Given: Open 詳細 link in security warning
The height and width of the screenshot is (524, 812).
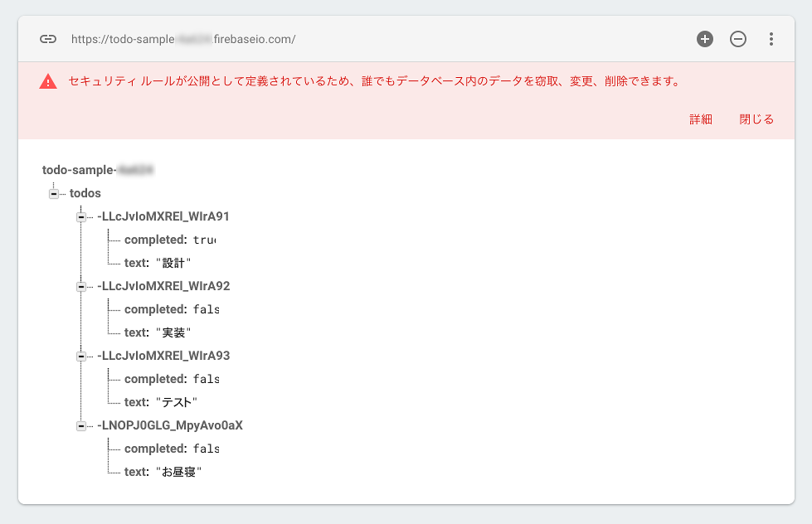Looking at the screenshot, I should click(701, 119).
